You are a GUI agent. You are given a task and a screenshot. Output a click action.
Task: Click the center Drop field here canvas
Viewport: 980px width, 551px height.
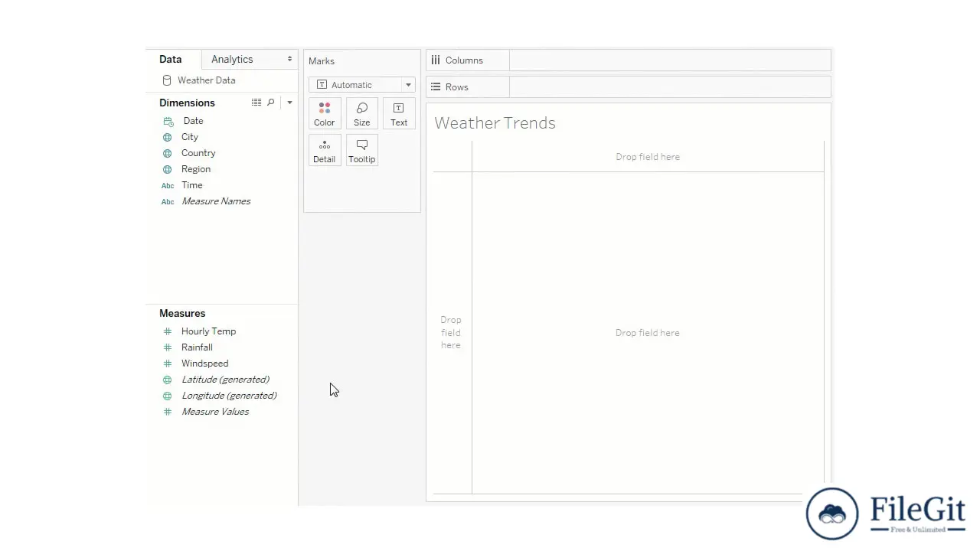tap(648, 333)
